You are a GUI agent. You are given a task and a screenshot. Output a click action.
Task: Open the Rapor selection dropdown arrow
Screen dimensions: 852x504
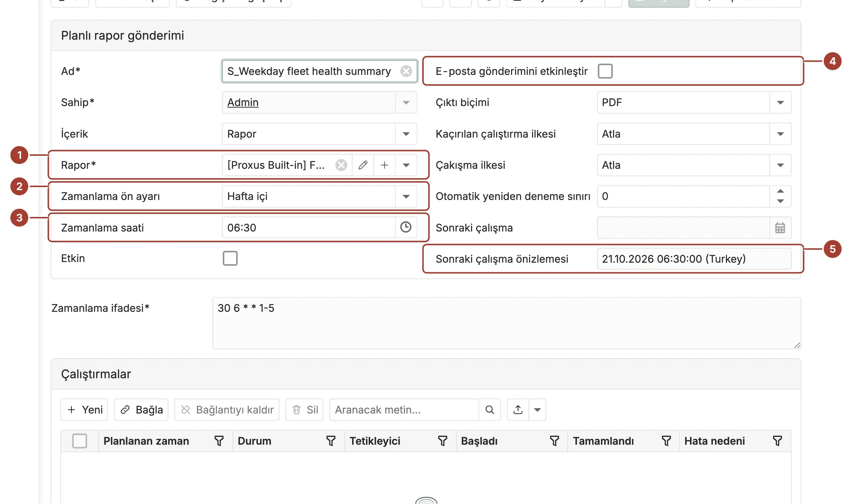[406, 165]
